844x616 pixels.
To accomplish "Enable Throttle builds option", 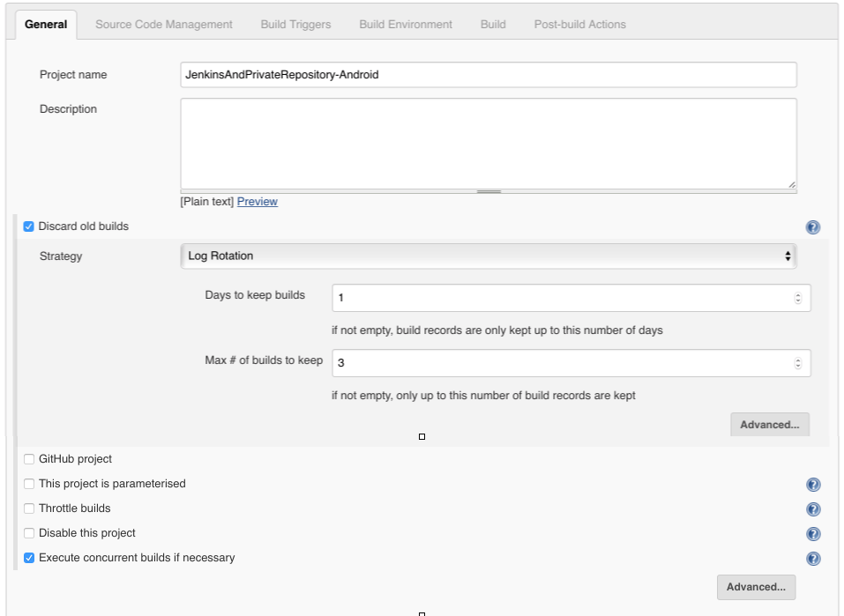I will coord(29,508).
